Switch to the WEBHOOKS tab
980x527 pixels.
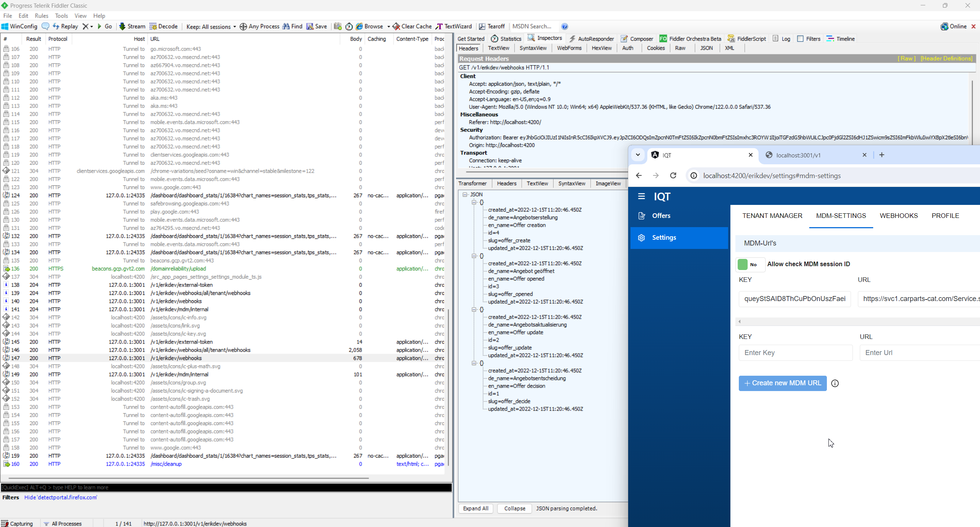coord(898,216)
